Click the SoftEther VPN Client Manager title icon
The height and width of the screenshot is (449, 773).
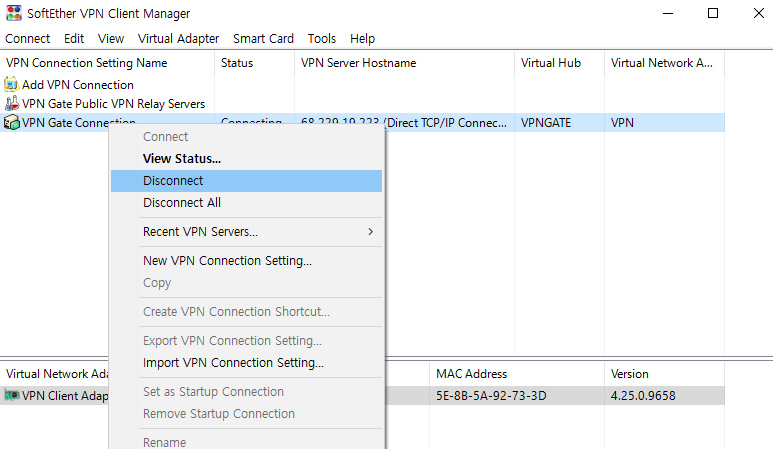click(x=14, y=13)
